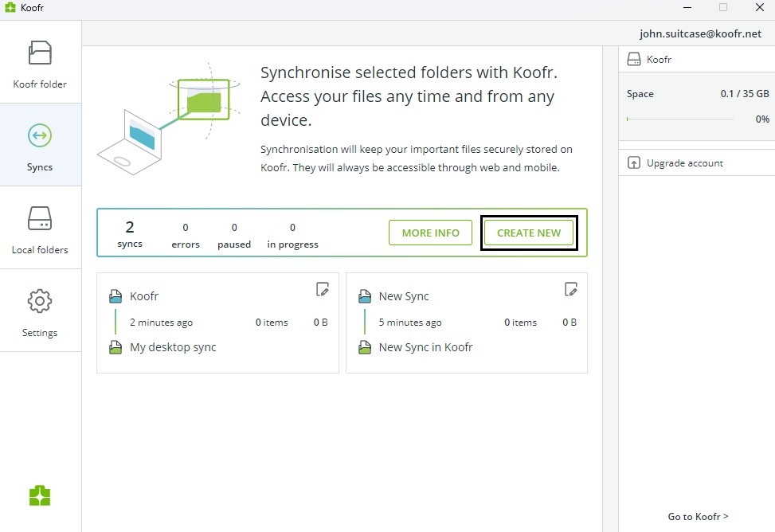
Task: Click the laptop sync illustration
Action: click(x=168, y=118)
